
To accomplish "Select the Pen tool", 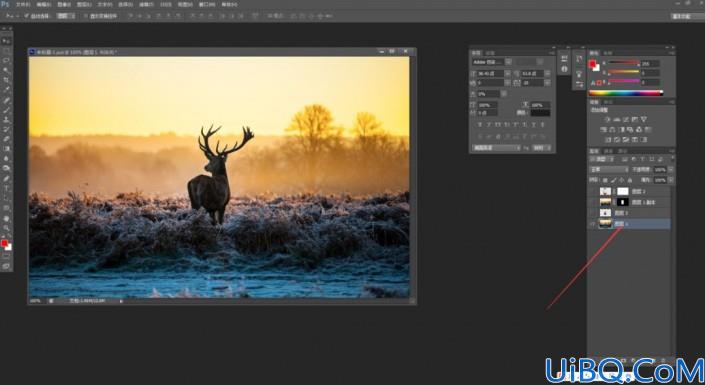I will point(6,179).
